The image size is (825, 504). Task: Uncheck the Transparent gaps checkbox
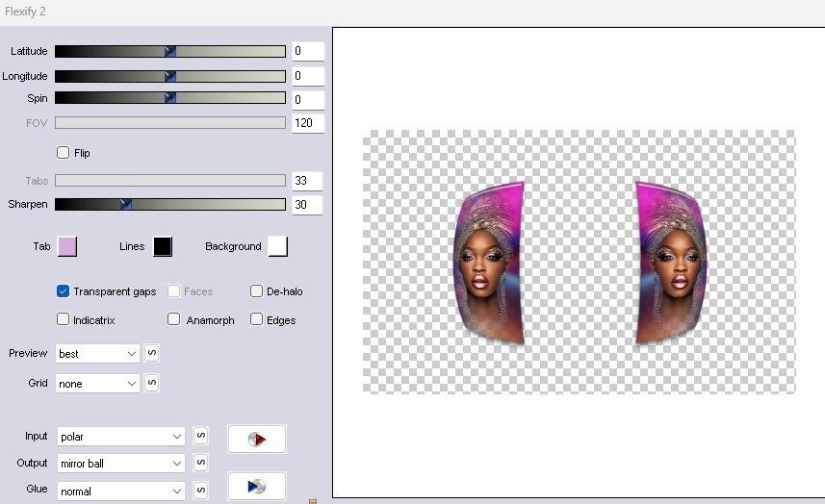point(64,290)
